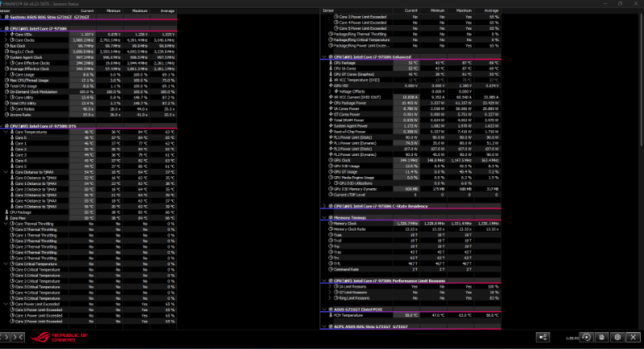Click the elapsed time 1:30:43 readout
The height and width of the screenshot is (349, 644).
pos(572,338)
